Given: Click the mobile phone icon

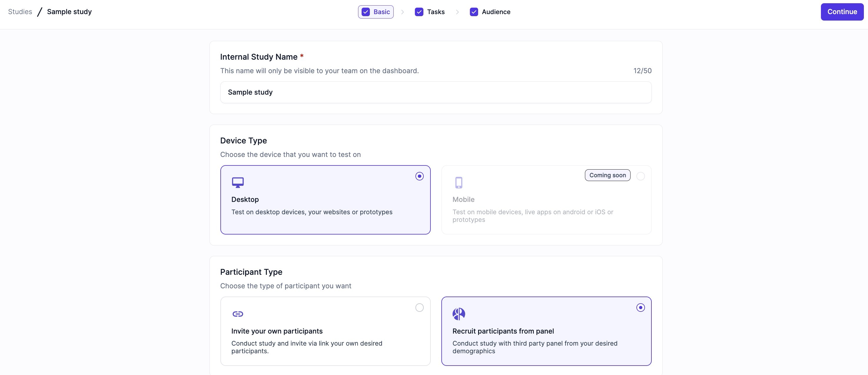Looking at the screenshot, I should [459, 183].
